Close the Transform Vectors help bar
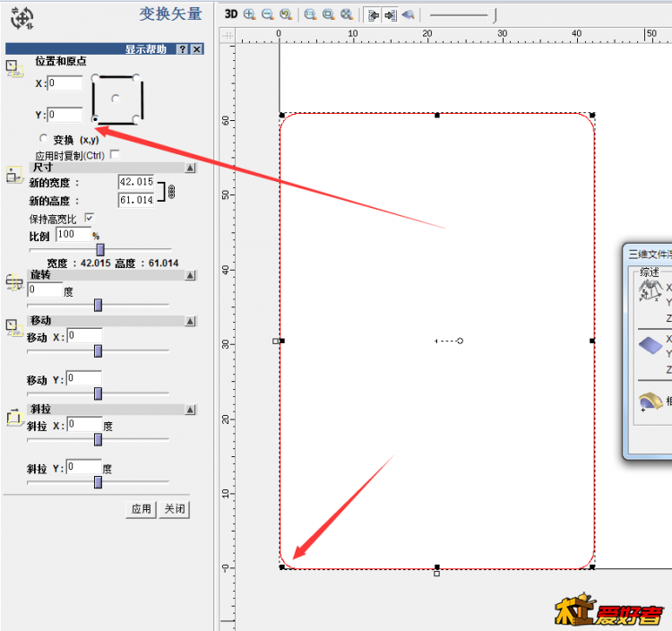Image resolution: width=672 pixels, height=631 pixels. [197, 49]
